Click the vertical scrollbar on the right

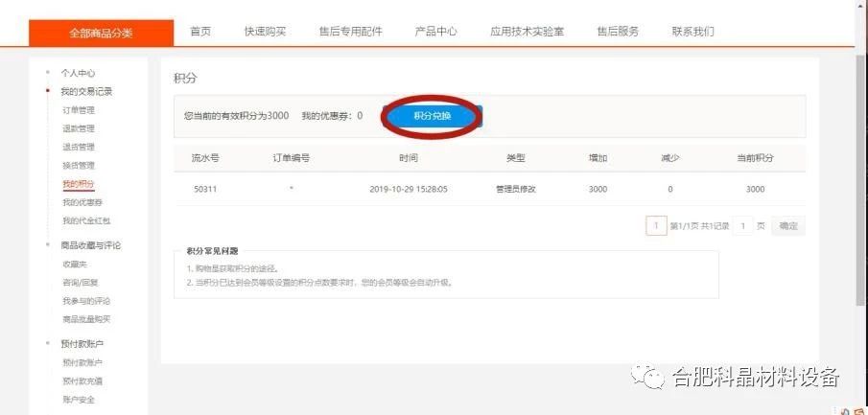[x=862, y=177]
